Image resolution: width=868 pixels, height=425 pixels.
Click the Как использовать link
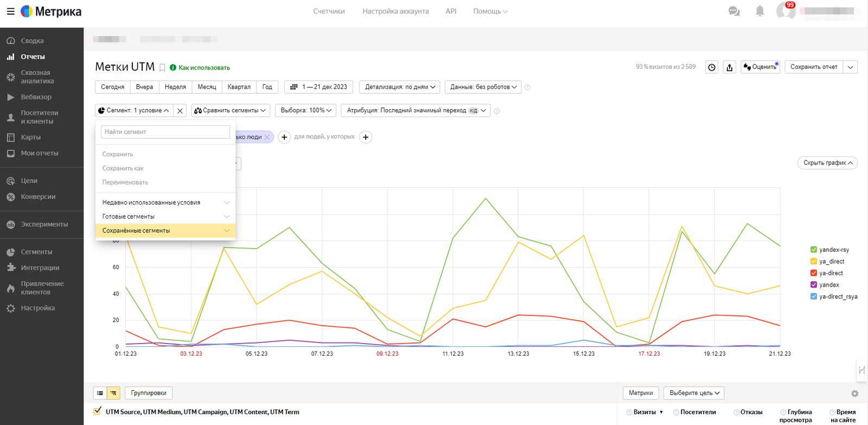coord(204,68)
